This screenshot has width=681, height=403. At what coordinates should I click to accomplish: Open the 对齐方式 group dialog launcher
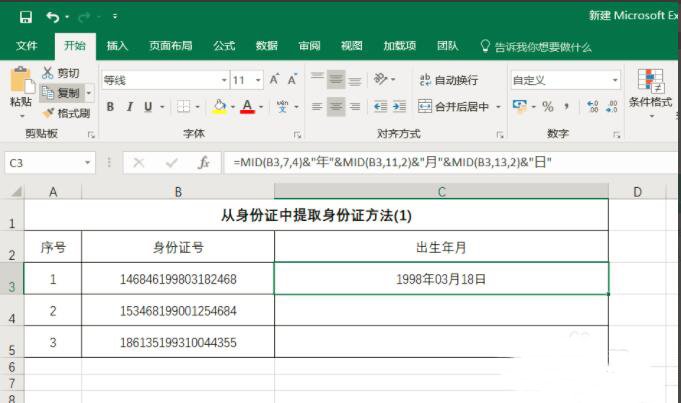click(x=500, y=135)
